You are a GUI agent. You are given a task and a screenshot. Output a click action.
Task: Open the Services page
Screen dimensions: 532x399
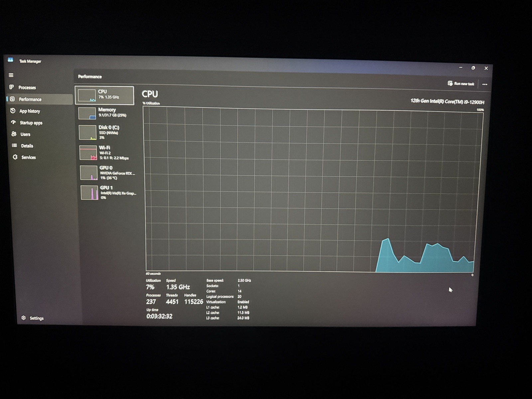point(29,157)
